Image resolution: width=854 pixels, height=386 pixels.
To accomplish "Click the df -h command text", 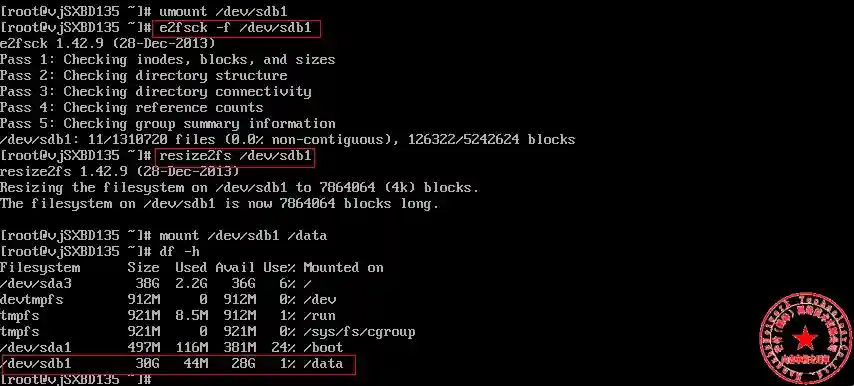I will [x=179, y=252].
